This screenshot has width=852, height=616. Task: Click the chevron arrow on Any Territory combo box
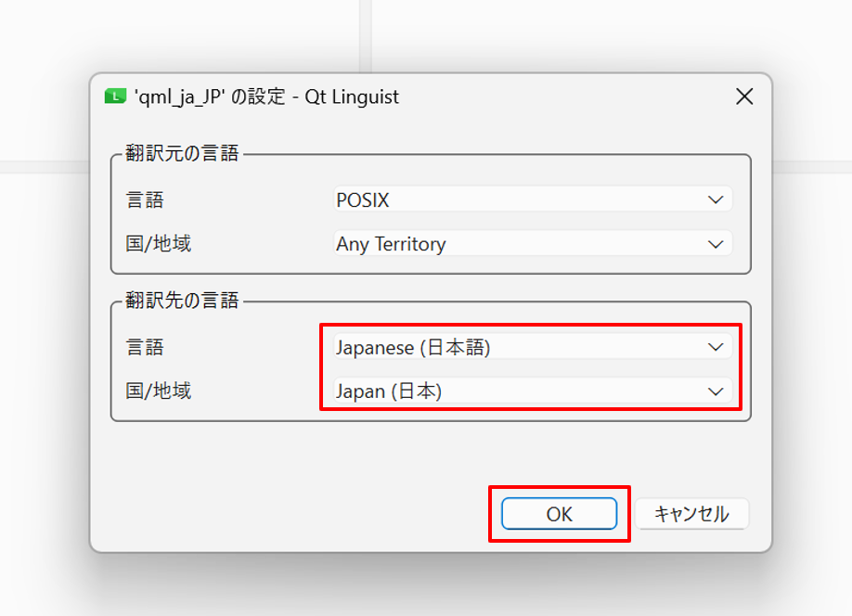[x=715, y=244]
